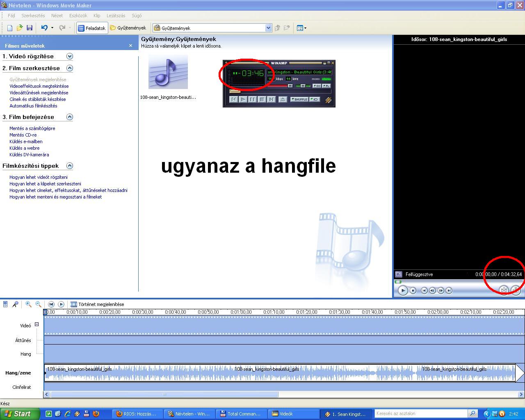525x420 pixels.
Task: Open the view options dropdown
Action: pyautogui.click(x=301, y=28)
